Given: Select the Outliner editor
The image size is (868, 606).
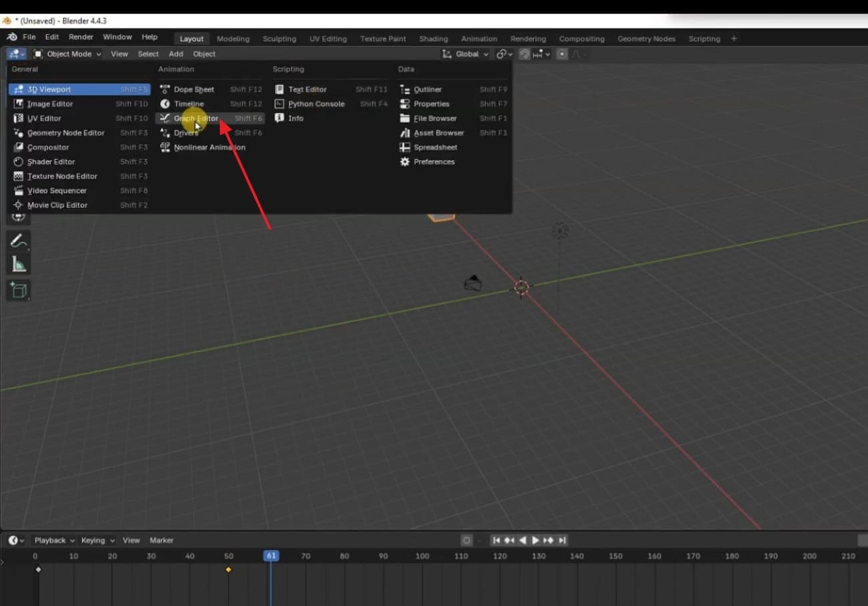Looking at the screenshot, I should tap(453, 89).
